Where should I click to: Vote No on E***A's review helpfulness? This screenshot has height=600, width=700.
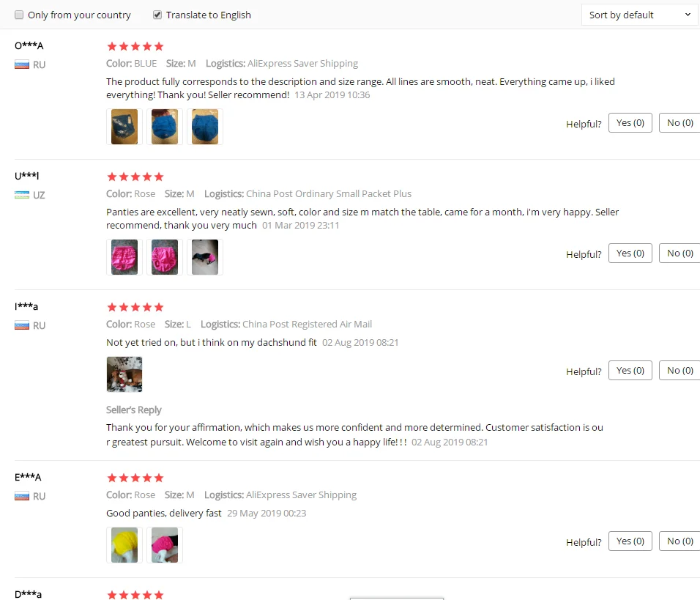(679, 541)
